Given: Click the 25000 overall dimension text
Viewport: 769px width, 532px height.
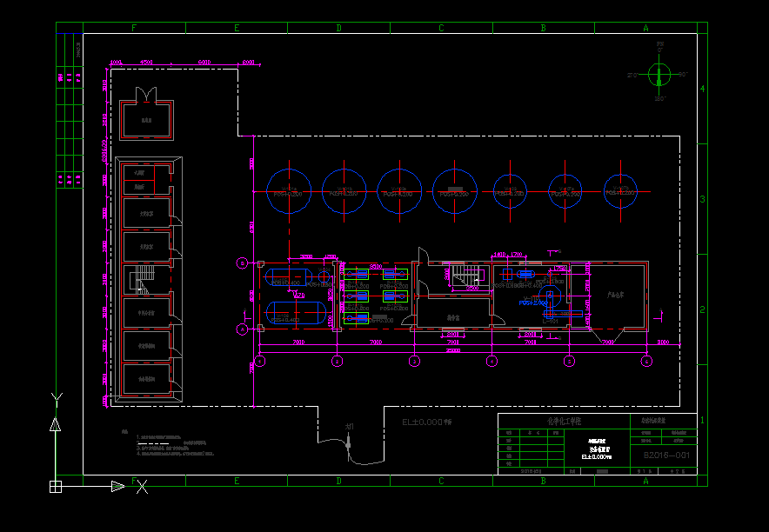Looking at the screenshot, I should pyautogui.click(x=452, y=350).
